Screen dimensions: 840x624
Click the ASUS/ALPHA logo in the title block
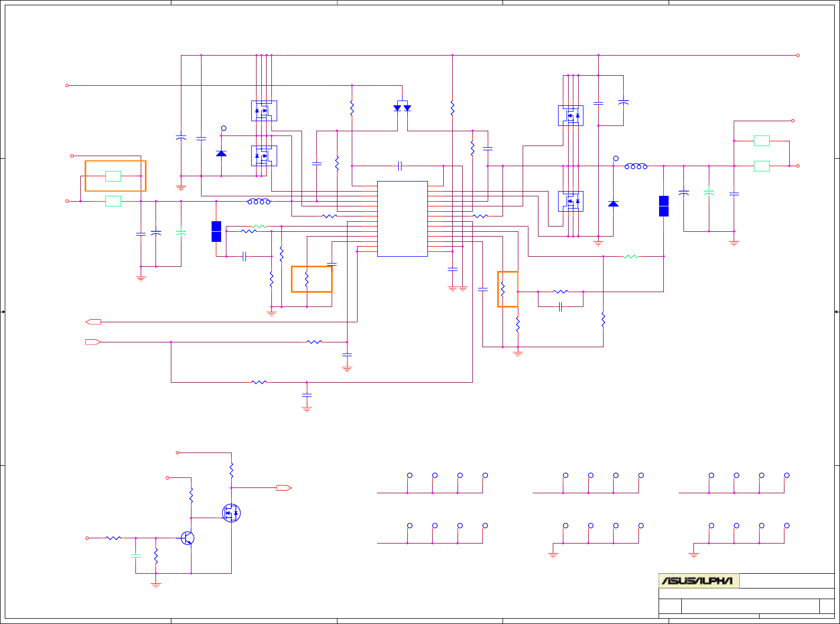point(699,581)
